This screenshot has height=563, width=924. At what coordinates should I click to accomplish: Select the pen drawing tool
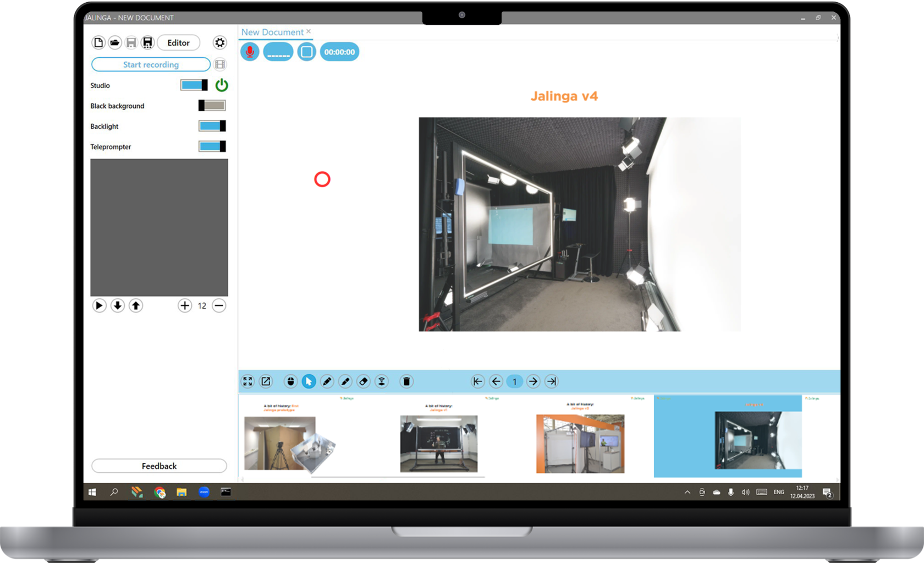[327, 381]
